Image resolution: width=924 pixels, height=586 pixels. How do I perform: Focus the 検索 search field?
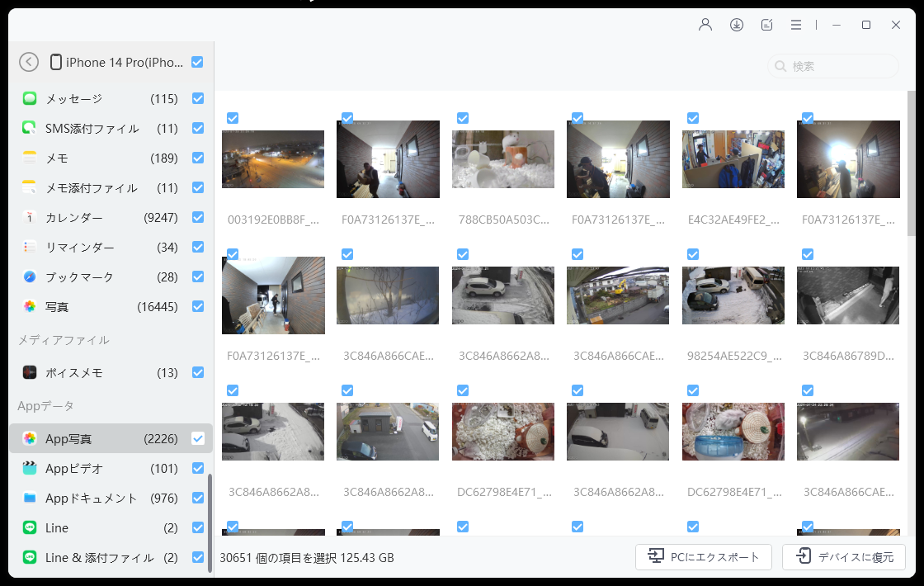(833, 66)
